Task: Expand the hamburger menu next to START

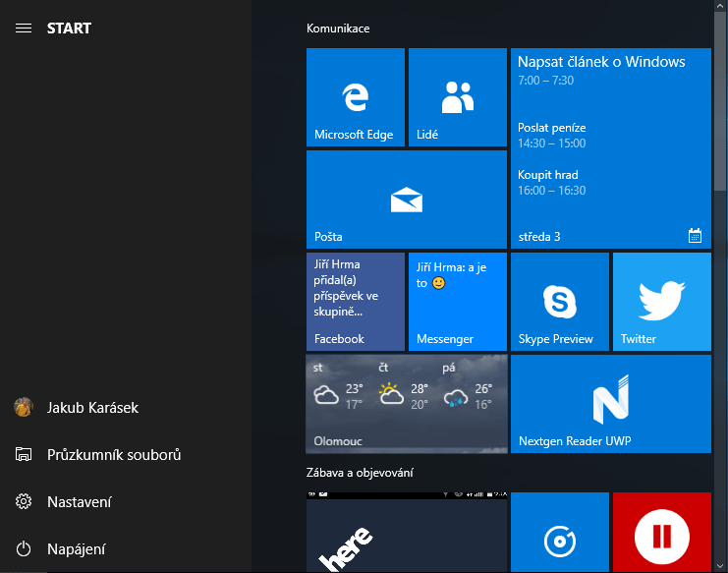Action: pyautogui.click(x=24, y=29)
